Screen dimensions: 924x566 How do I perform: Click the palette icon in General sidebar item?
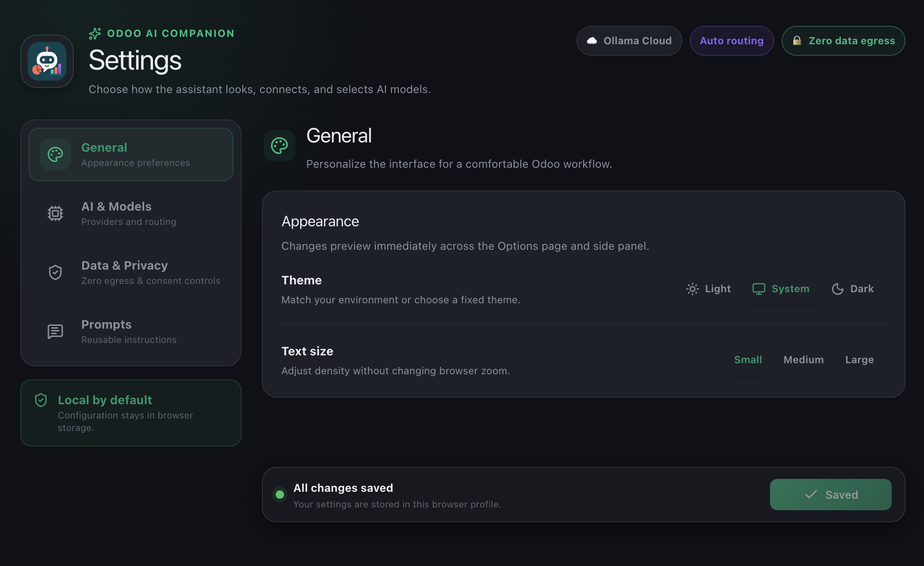coord(55,154)
